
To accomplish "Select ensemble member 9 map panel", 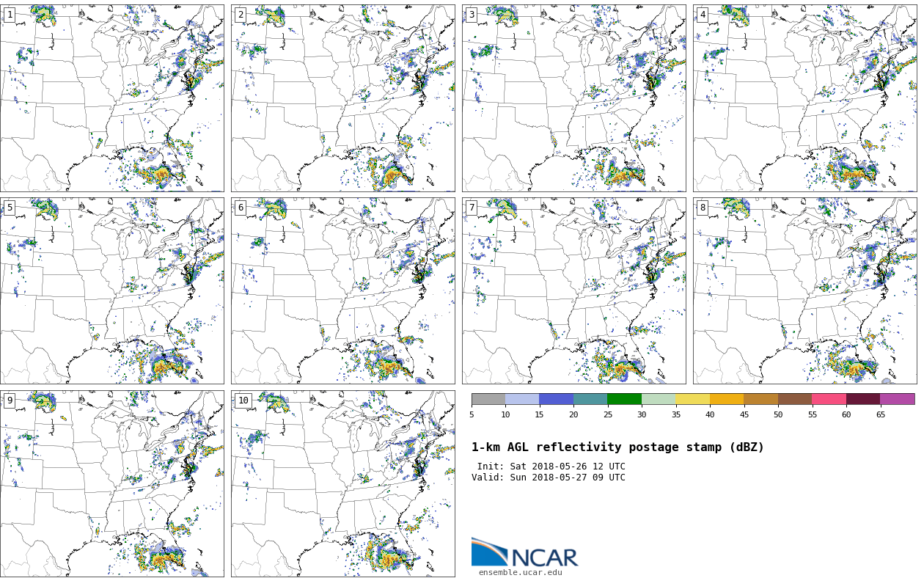I will tap(112, 484).
